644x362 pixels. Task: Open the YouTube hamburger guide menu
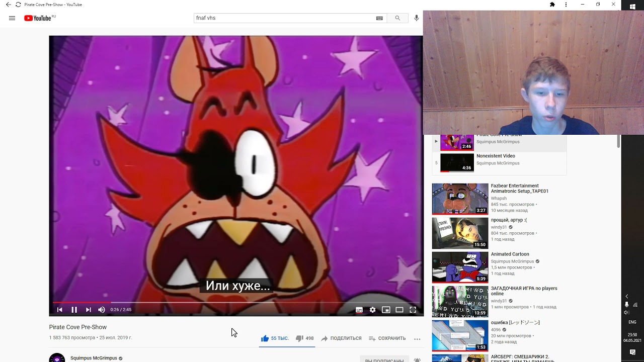[12, 18]
